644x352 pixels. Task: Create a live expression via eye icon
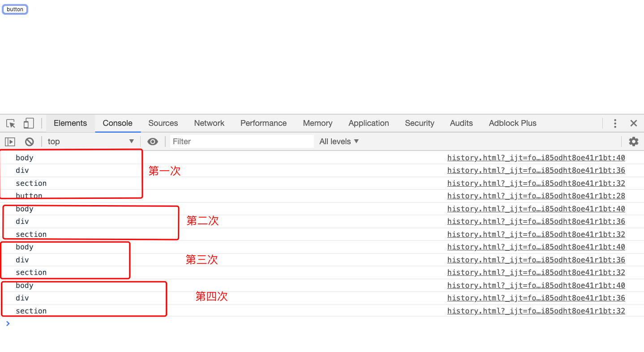pyautogui.click(x=153, y=142)
